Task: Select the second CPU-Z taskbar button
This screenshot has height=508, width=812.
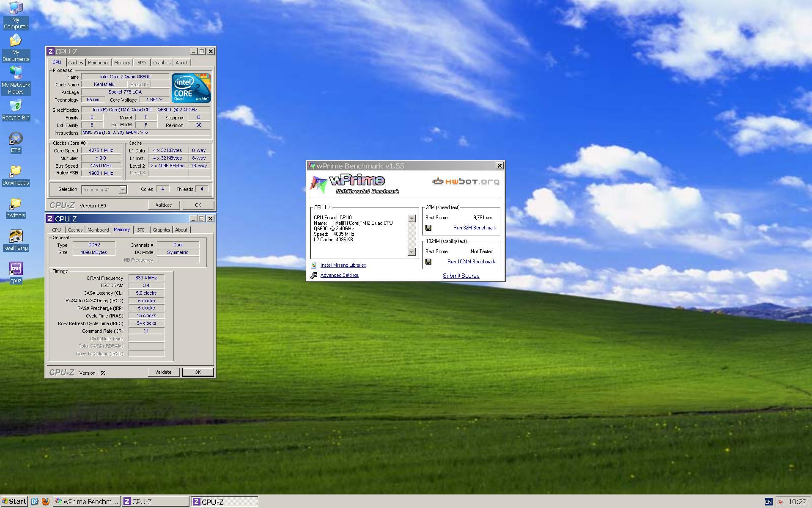Action: 224,502
